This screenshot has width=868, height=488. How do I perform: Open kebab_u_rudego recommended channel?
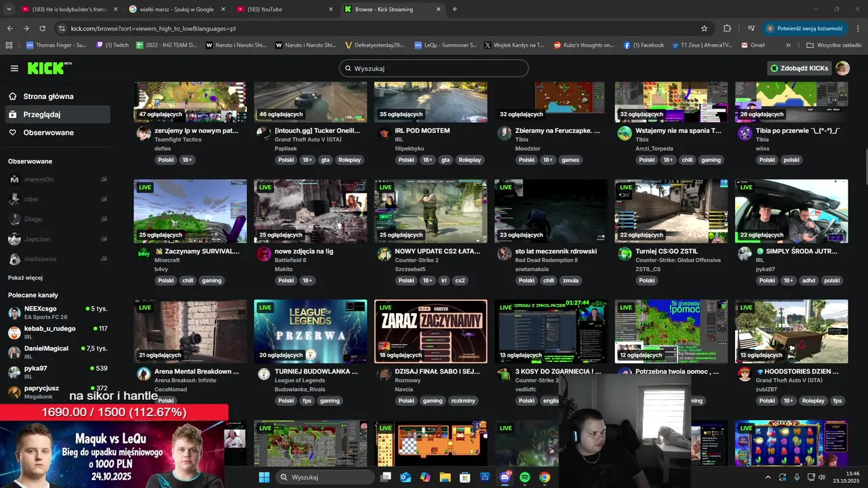(58, 332)
